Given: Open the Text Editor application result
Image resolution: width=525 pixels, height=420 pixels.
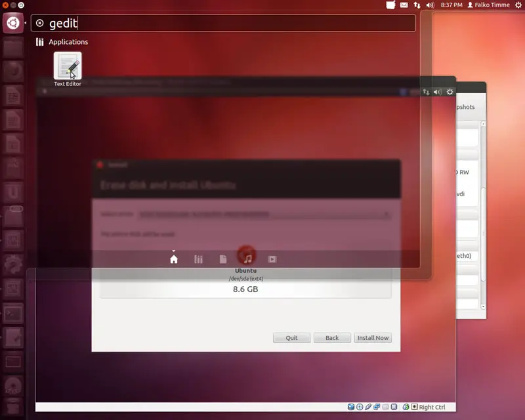Looking at the screenshot, I should tap(68, 70).
